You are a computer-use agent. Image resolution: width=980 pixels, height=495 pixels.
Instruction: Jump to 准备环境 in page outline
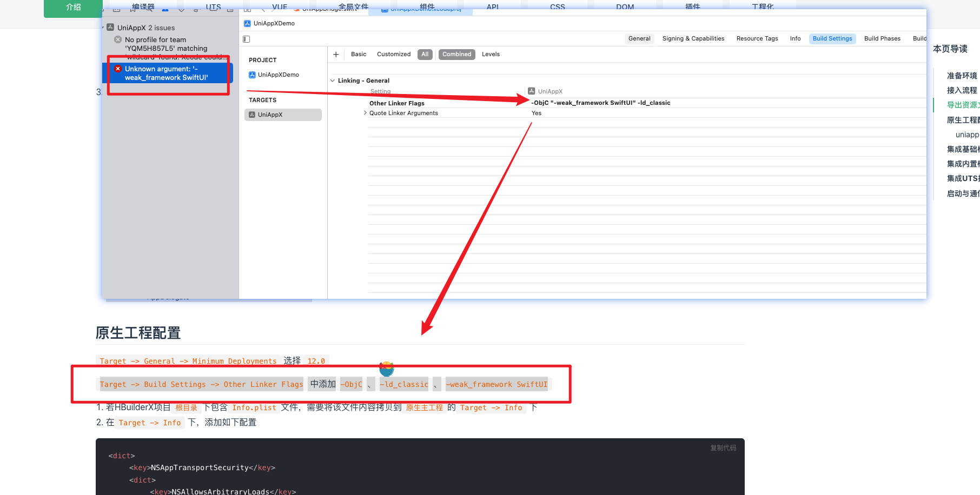pyautogui.click(x=962, y=76)
